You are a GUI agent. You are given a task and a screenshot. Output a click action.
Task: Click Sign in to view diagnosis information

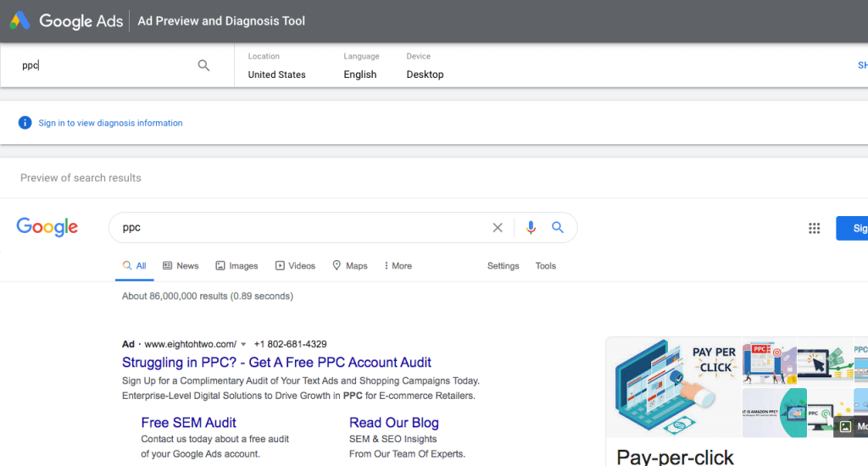pyautogui.click(x=110, y=123)
